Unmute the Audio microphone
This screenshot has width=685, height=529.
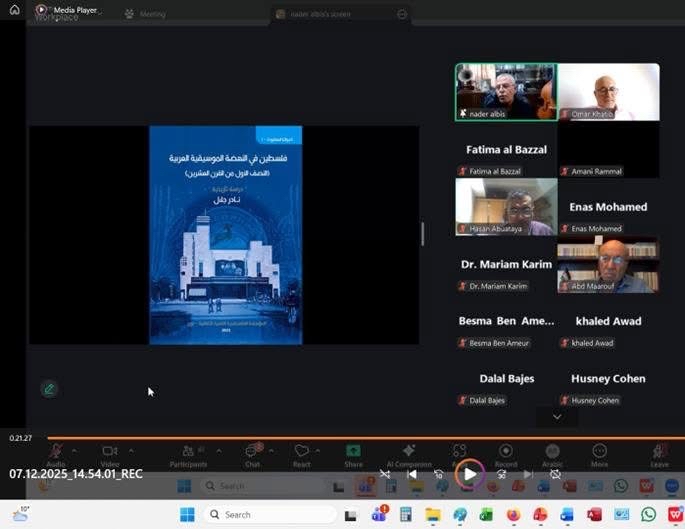tap(56, 452)
